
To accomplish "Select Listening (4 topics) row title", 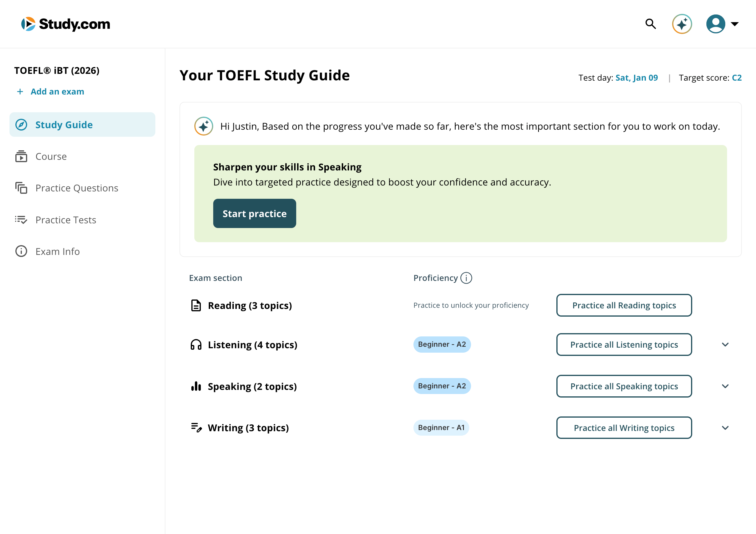I will [x=252, y=345].
